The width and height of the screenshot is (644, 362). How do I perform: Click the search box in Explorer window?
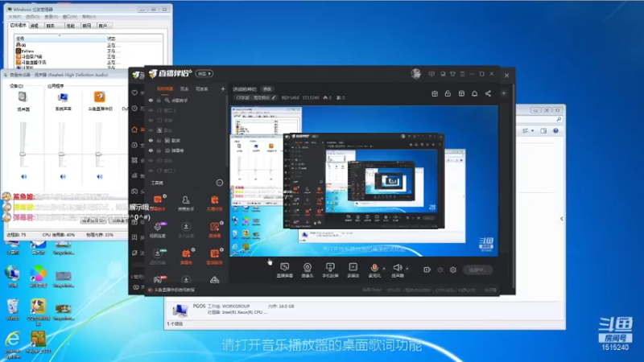(x=539, y=119)
